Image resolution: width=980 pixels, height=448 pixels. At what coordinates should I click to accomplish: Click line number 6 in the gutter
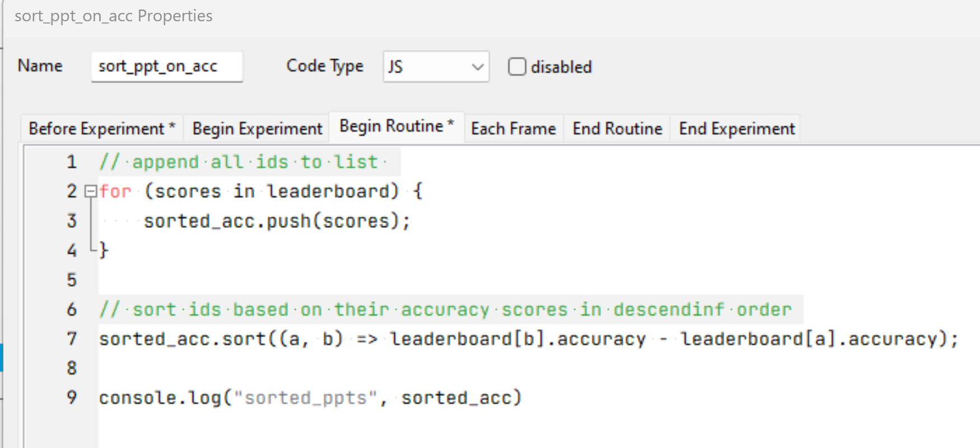[72, 309]
